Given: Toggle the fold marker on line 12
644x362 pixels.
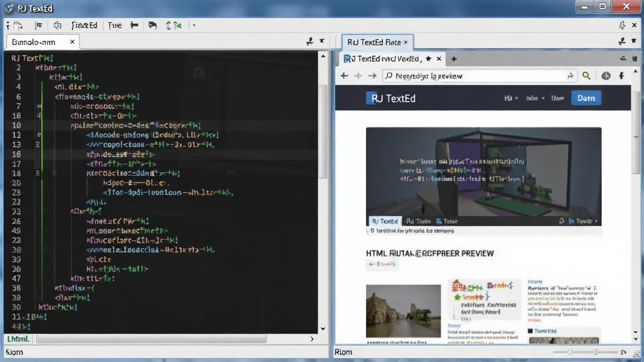Looking at the screenshot, I should click(39, 134).
